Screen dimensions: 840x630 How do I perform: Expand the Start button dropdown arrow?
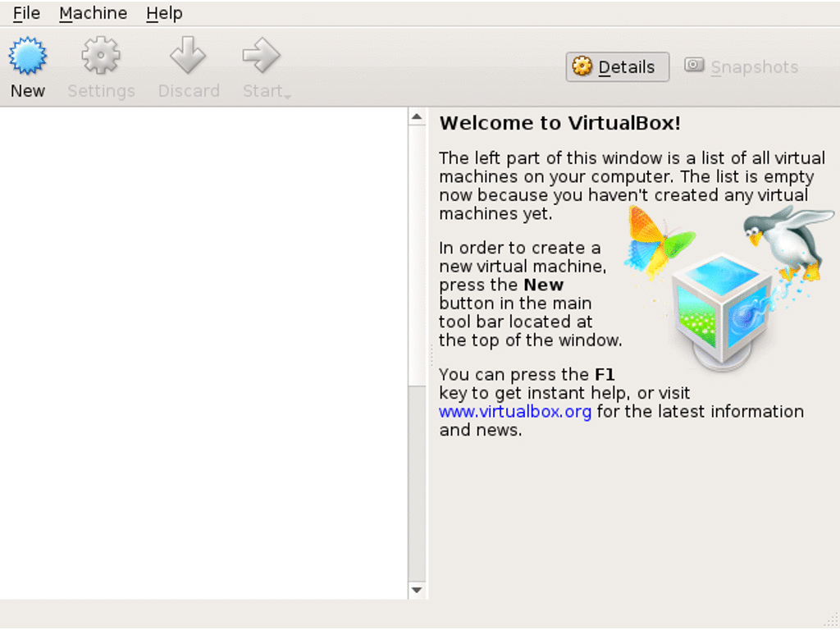[x=288, y=97]
